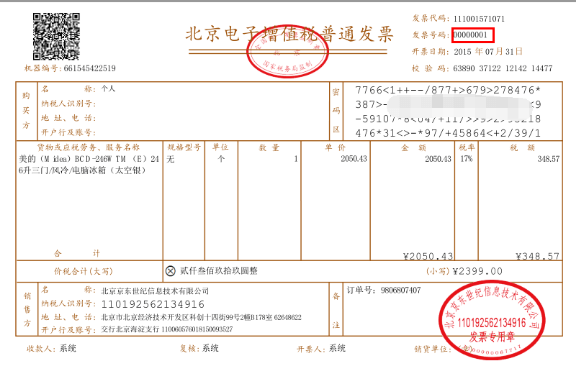Image resolution: width=576 pixels, height=367 pixels.
Task: Click the unit value 个
Action: point(221,159)
